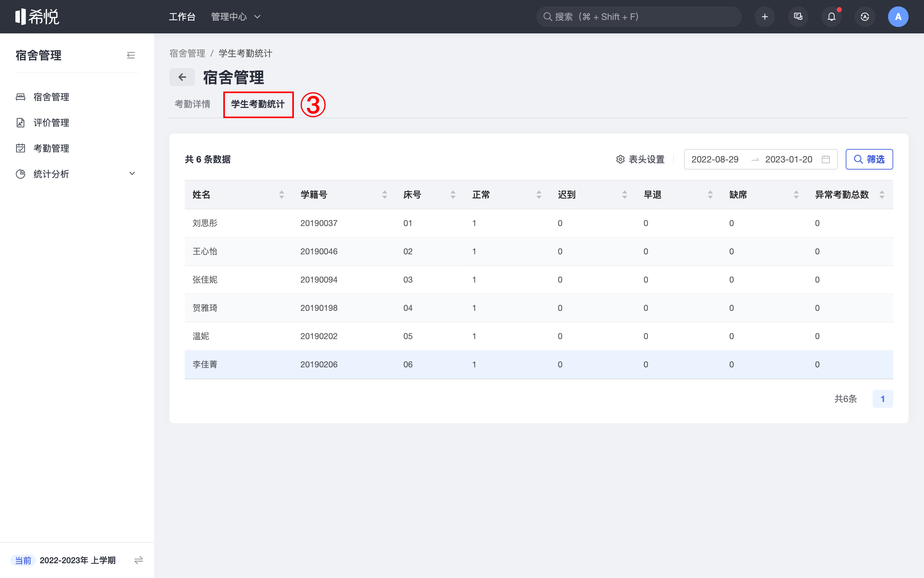924x578 pixels.
Task: Click the circular A app icon
Action: tap(865, 17)
